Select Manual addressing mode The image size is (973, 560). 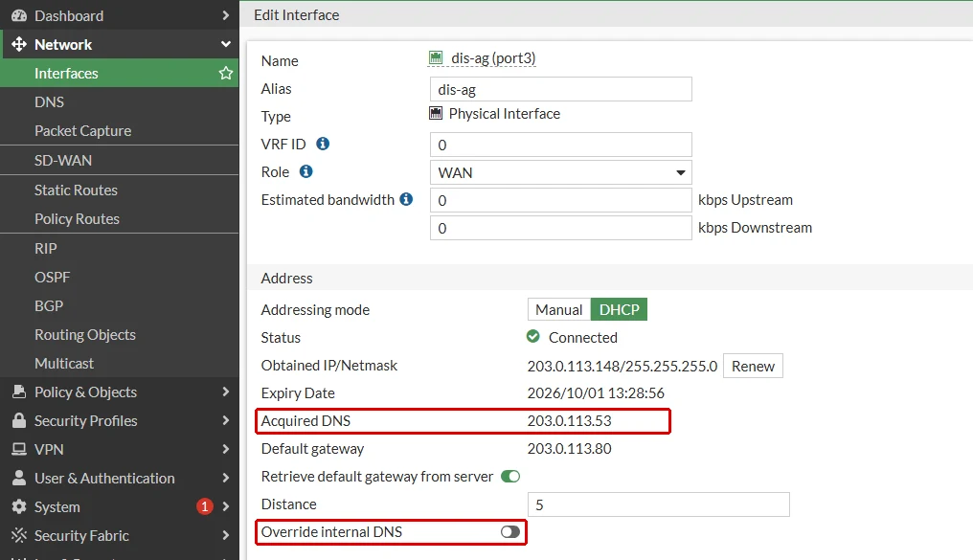tap(559, 309)
